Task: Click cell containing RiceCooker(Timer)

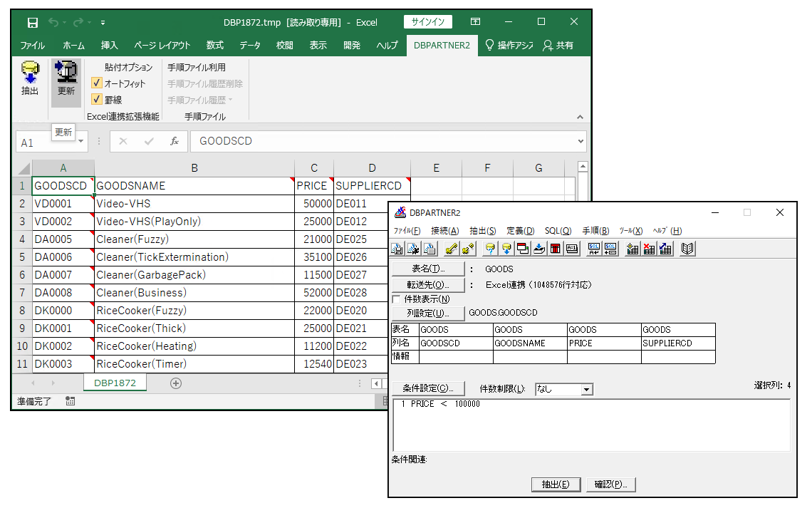Action: tap(194, 364)
